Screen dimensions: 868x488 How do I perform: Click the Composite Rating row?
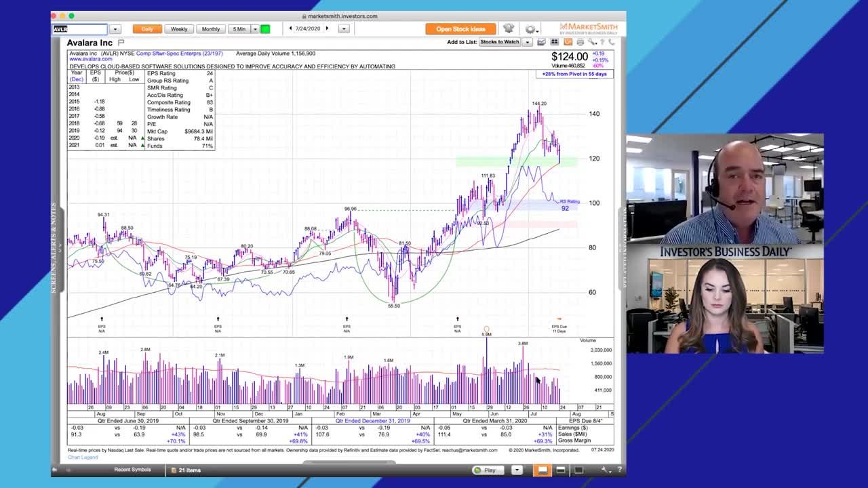180,102
